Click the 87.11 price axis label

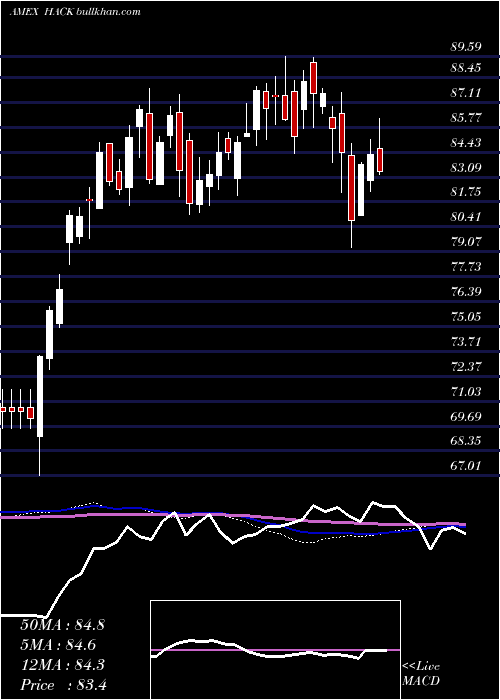pos(466,93)
